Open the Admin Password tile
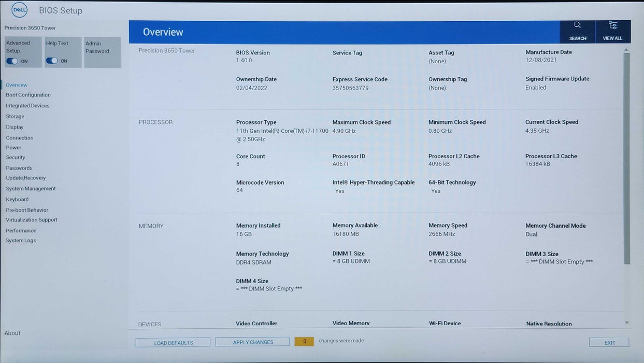644x363 pixels. (x=103, y=52)
